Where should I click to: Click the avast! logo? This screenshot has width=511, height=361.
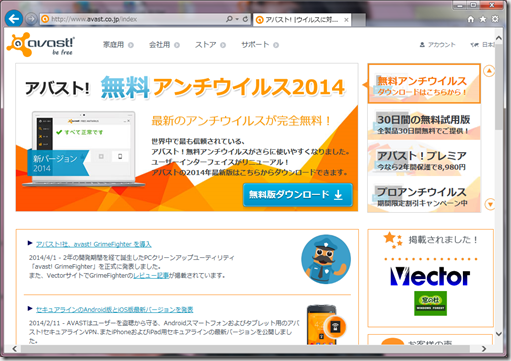click(41, 45)
